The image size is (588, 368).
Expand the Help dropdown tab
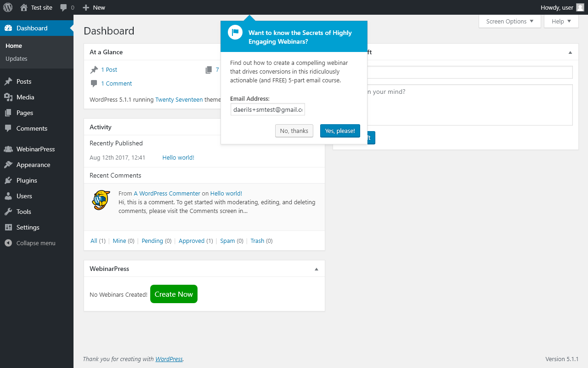coord(561,21)
